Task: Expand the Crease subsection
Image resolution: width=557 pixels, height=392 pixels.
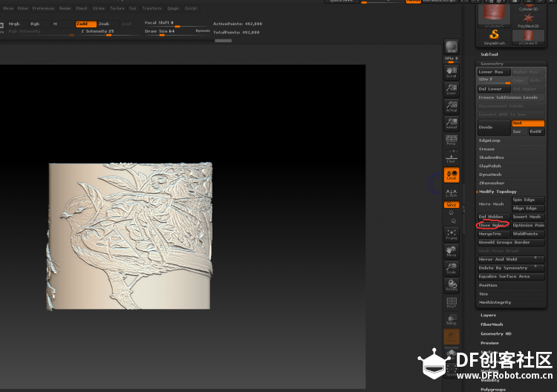Action: click(x=486, y=148)
